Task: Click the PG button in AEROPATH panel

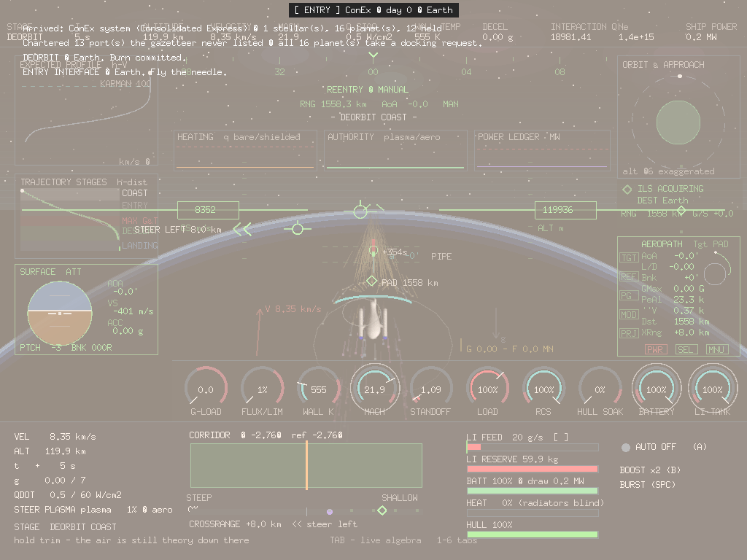Action: pyautogui.click(x=629, y=296)
